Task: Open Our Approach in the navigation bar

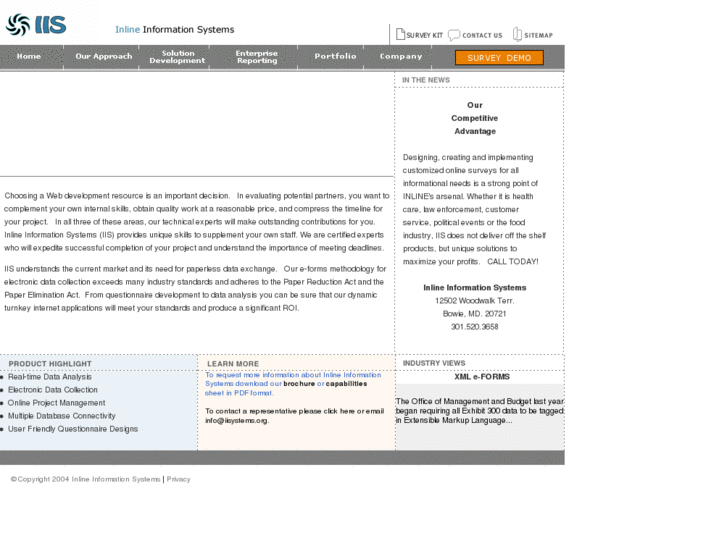Action: 104,56
